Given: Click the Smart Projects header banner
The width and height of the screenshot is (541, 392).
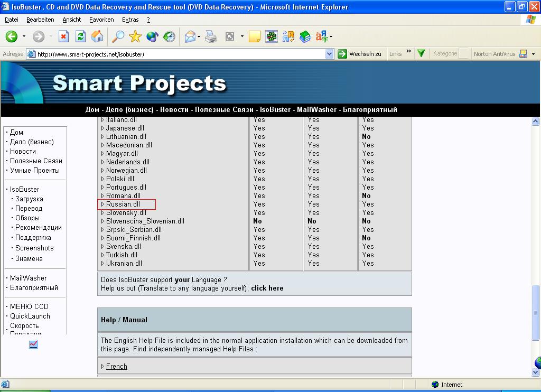Looking at the screenshot, I should 270,83.
